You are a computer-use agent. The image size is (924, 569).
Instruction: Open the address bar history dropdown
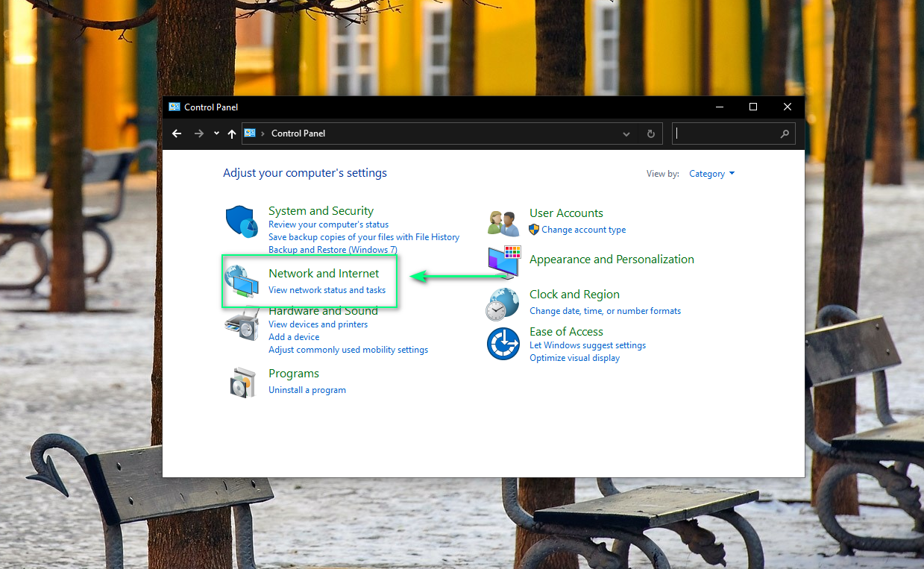[626, 134]
